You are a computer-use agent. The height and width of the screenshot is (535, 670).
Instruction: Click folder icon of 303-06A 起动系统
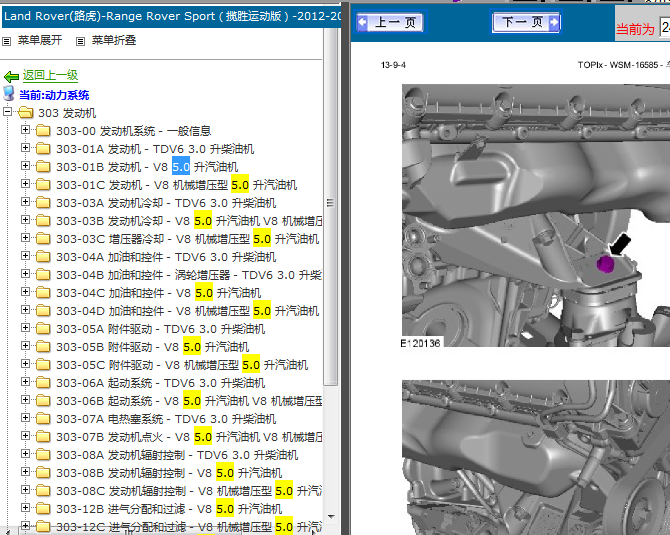(43, 382)
